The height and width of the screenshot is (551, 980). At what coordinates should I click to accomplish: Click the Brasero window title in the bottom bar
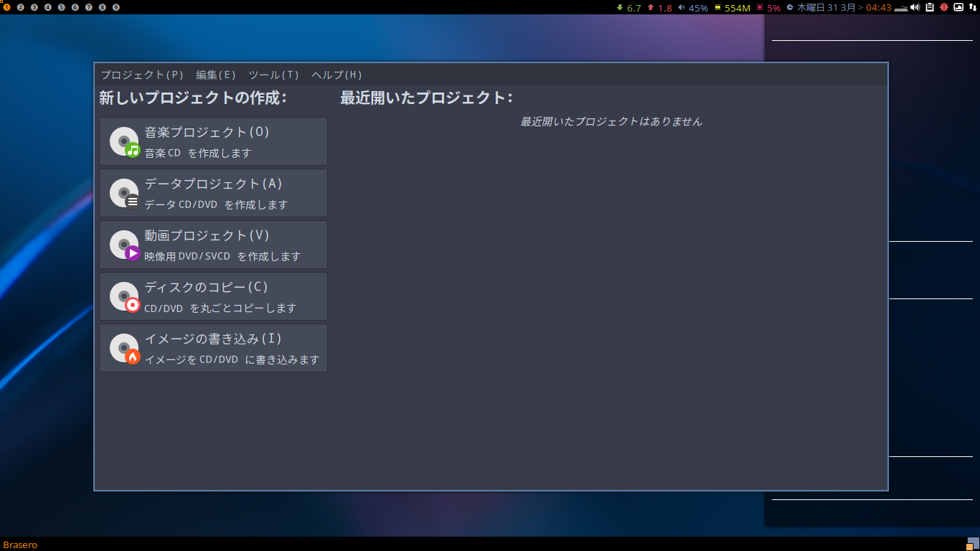(x=20, y=545)
